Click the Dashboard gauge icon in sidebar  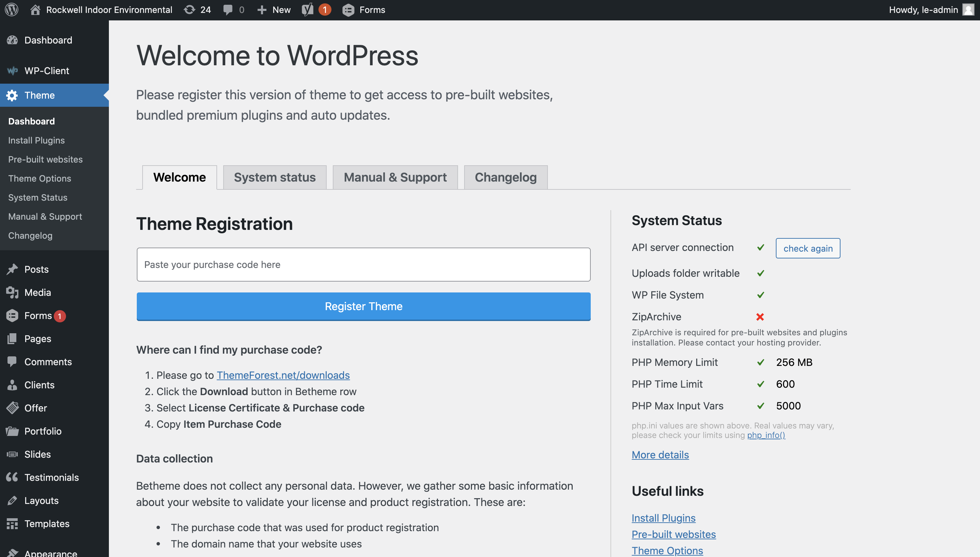pyautogui.click(x=12, y=40)
